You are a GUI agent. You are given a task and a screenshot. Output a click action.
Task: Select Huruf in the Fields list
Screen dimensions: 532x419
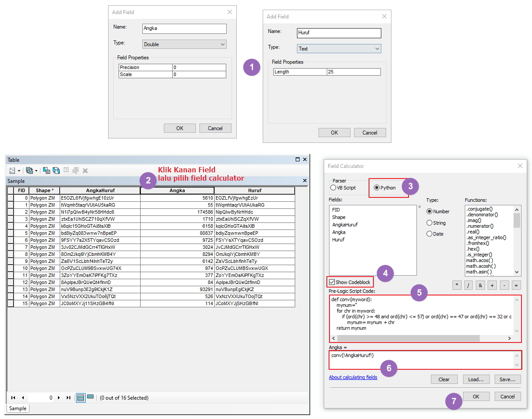pos(338,240)
